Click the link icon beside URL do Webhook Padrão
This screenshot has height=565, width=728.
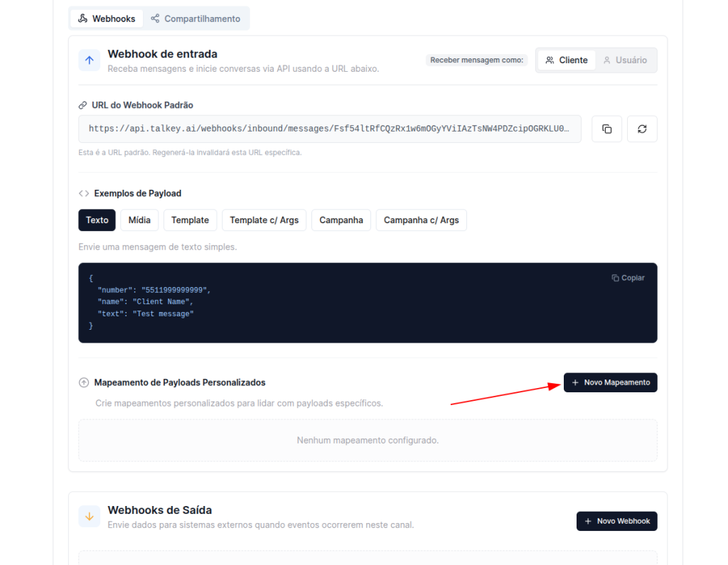coord(83,105)
